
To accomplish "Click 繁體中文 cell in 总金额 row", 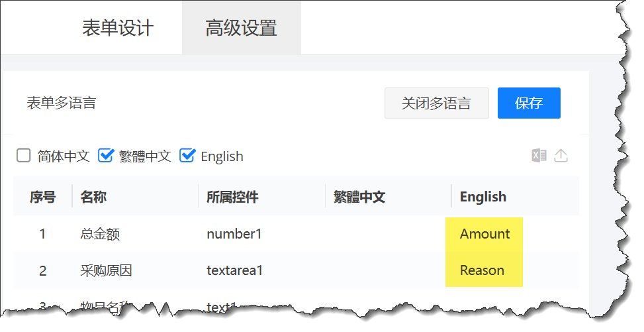I will click(x=388, y=234).
